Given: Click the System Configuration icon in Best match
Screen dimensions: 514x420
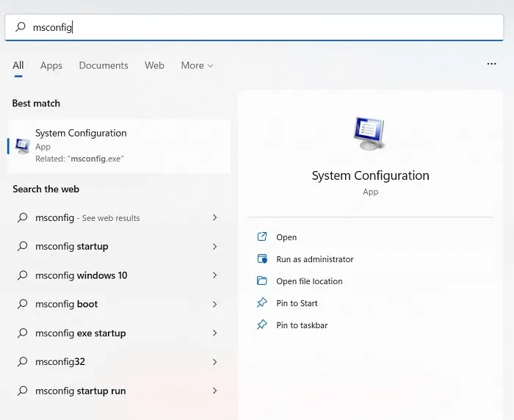Looking at the screenshot, I should pos(23,145).
